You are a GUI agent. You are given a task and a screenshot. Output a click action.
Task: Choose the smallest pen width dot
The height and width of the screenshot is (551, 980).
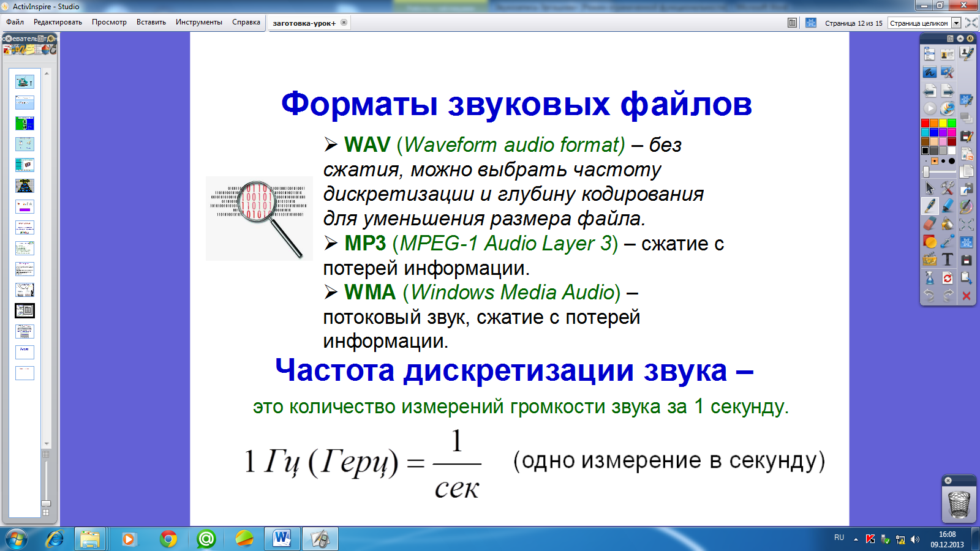point(925,161)
